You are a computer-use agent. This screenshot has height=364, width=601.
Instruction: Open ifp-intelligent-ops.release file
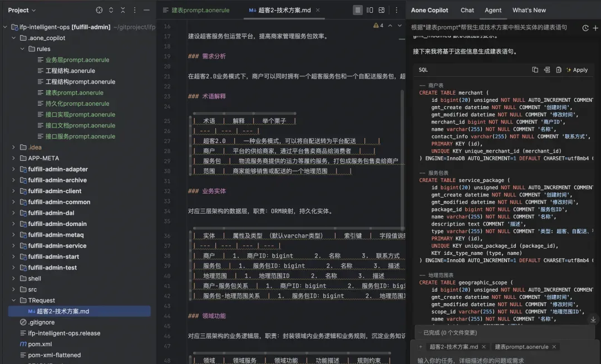pos(64,333)
